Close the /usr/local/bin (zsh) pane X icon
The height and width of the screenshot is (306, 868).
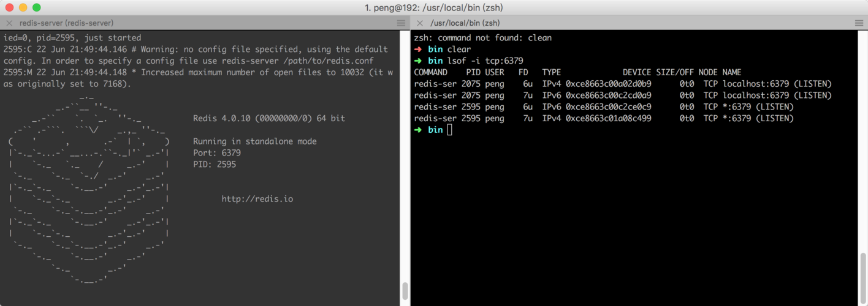click(x=419, y=23)
